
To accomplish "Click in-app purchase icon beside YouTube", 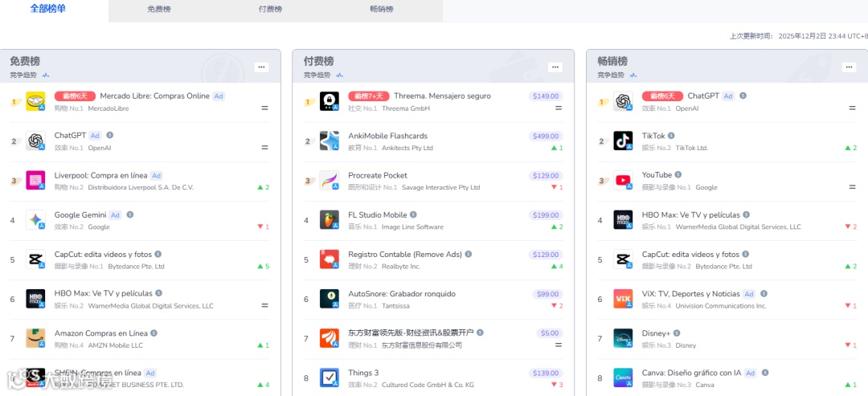I will [678, 175].
